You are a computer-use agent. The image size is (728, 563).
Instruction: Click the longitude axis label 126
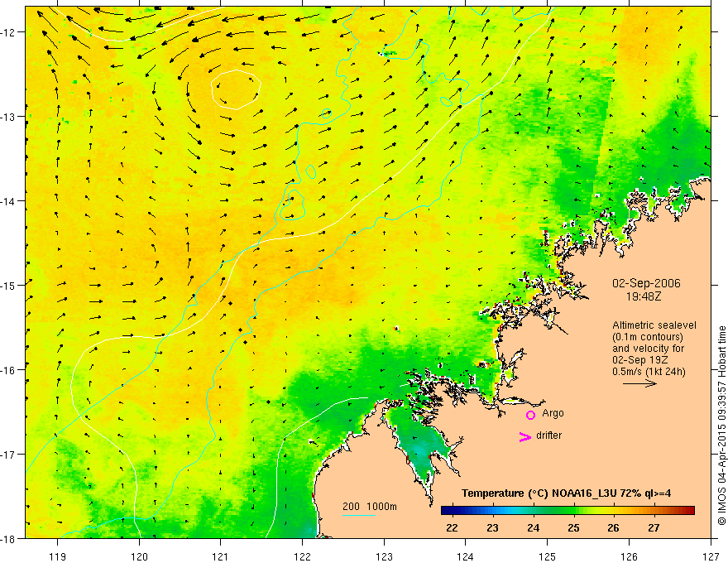click(x=629, y=556)
